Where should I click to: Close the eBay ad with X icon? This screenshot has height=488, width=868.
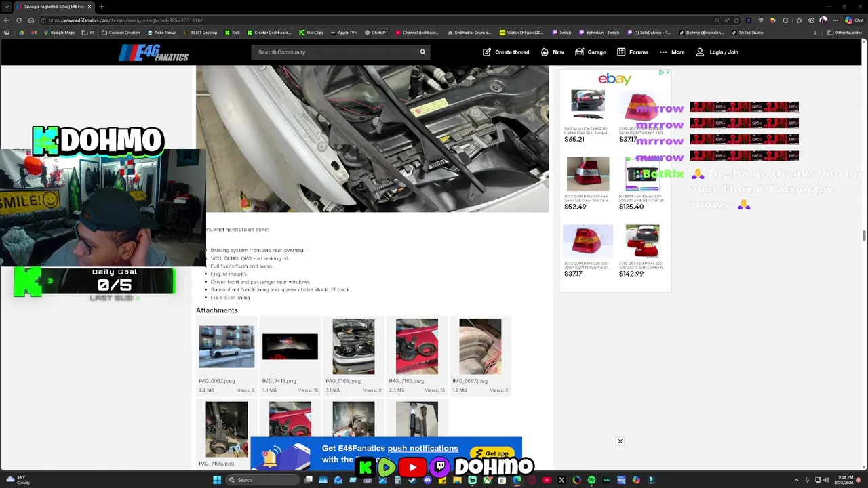click(667, 73)
